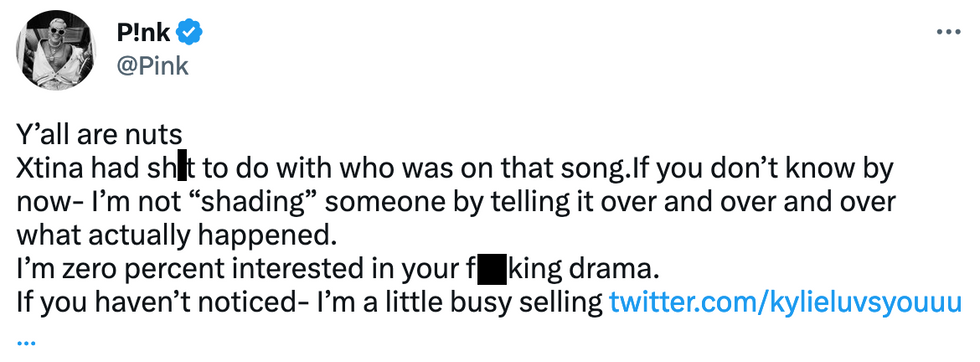Click the blue verified checkmark badge

(188, 32)
